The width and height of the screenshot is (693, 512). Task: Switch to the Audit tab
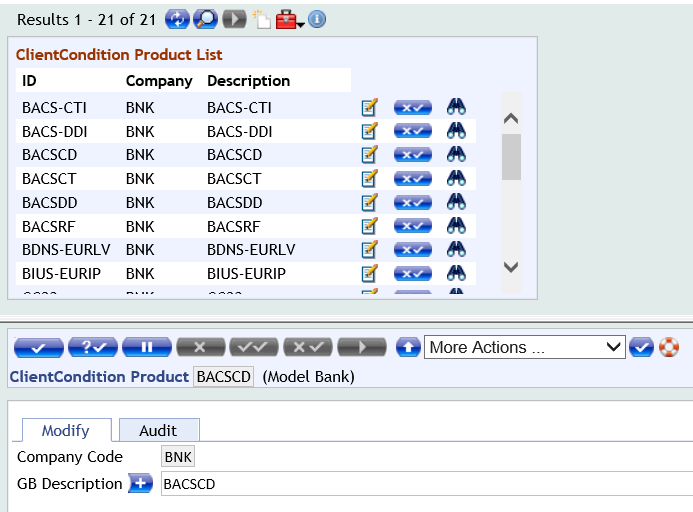pyautogui.click(x=158, y=430)
